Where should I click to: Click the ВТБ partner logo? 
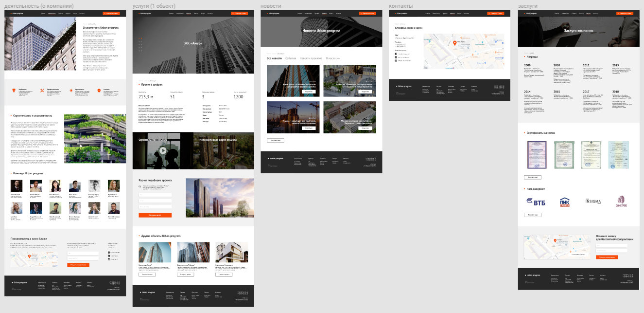[x=537, y=201]
